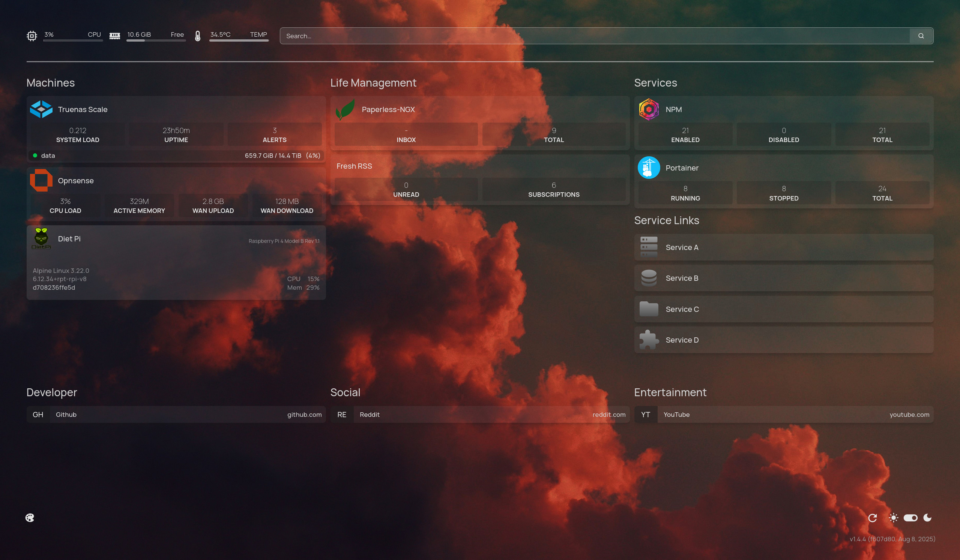Open the color palette theme picker
Image resolution: width=960 pixels, height=560 pixels.
[30, 518]
